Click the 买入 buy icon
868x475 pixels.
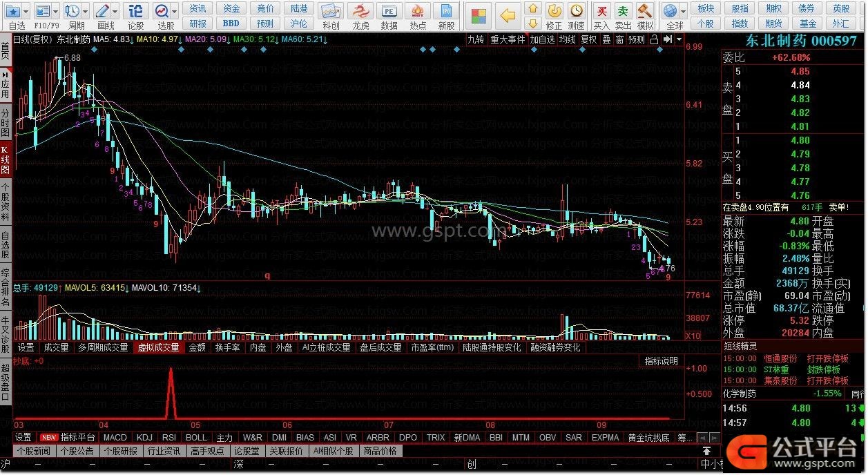pyautogui.click(x=602, y=11)
